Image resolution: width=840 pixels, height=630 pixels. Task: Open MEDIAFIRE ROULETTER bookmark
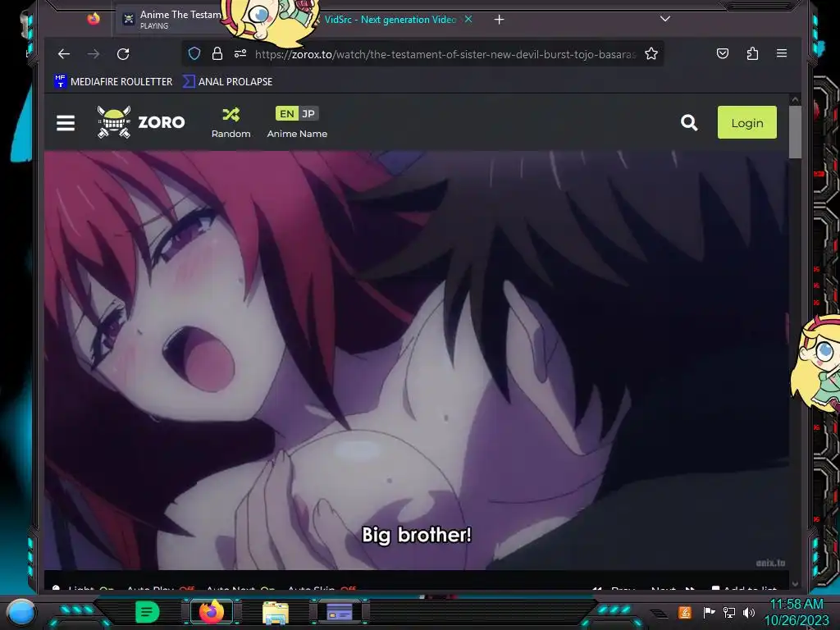(113, 81)
